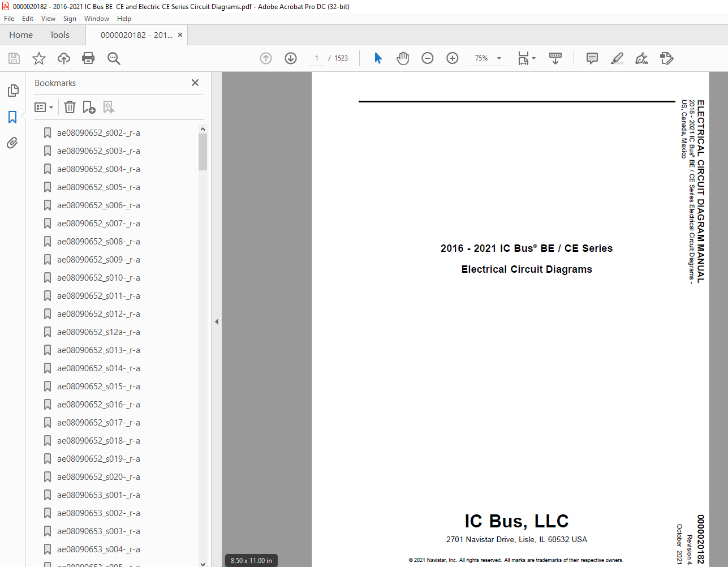
Task: Open the Window menu
Action: (97, 19)
